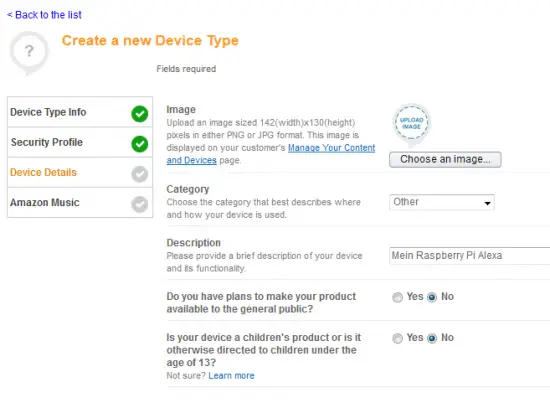Image resolution: width=550 pixels, height=403 pixels.
Task: Select Yes for general public availability
Action: tap(397, 297)
